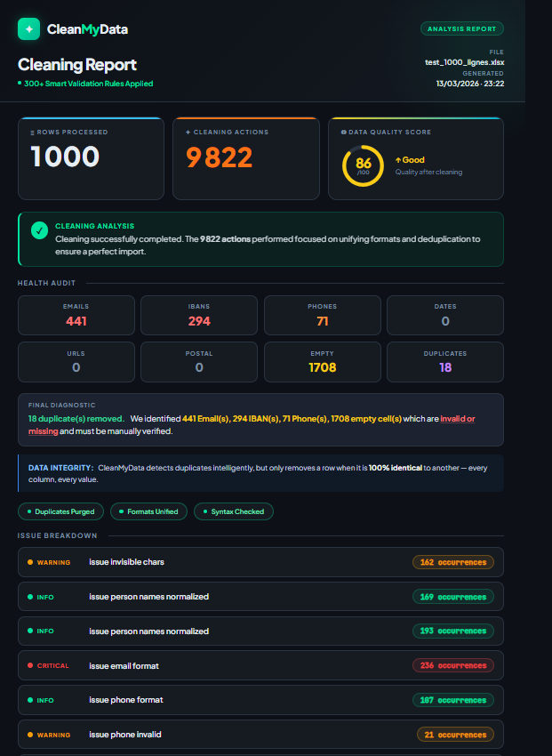
Task: Click the Data Integrity label
Action: pyautogui.click(x=60, y=468)
